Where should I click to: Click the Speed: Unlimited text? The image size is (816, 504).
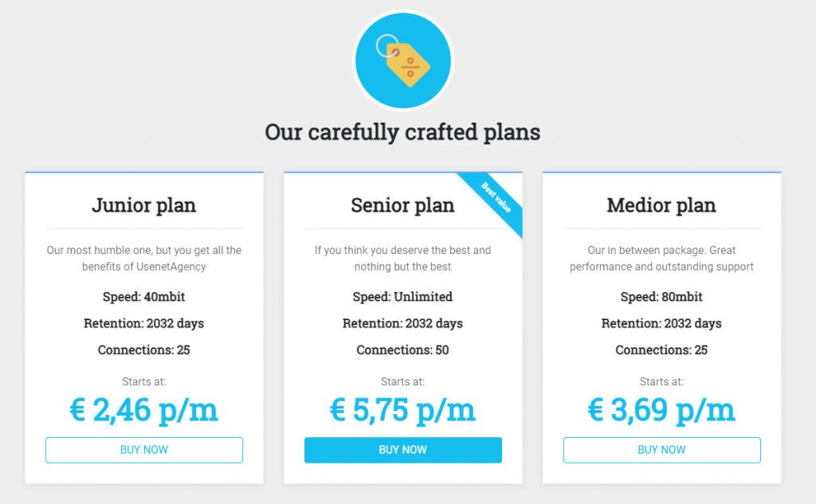pyautogui.click(x=402, y=297)
